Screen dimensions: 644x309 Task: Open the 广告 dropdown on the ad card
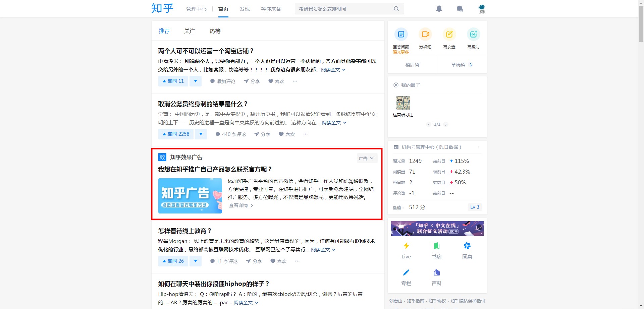click(x=367, y=158)
